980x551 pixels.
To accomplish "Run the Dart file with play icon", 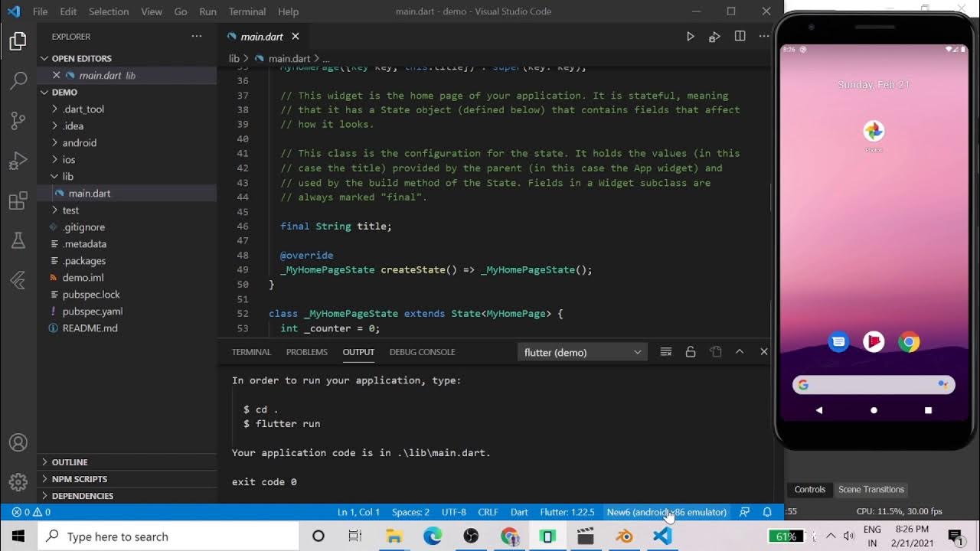I will [690, 37].
